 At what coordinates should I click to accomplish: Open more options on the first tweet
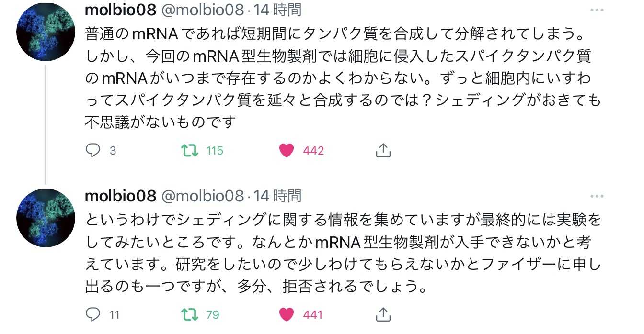(597, 11)
